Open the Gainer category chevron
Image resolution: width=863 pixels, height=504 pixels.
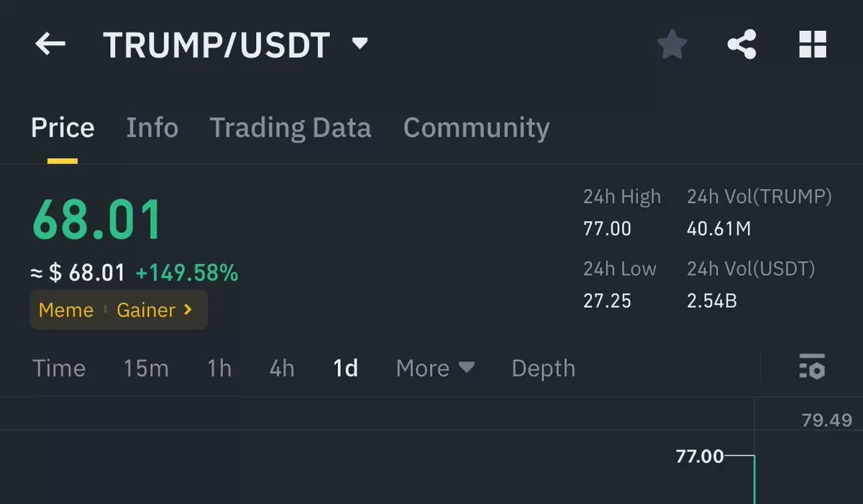[x=188, y=310]
